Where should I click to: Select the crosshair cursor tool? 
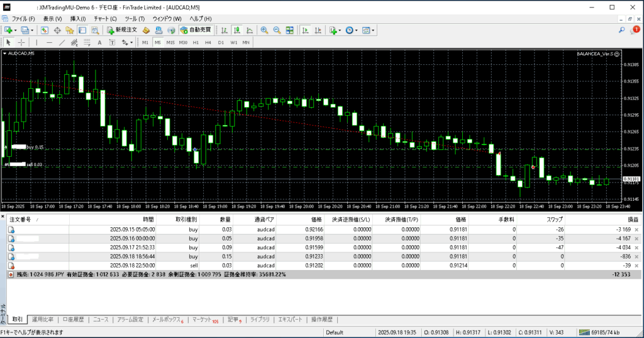21,42
